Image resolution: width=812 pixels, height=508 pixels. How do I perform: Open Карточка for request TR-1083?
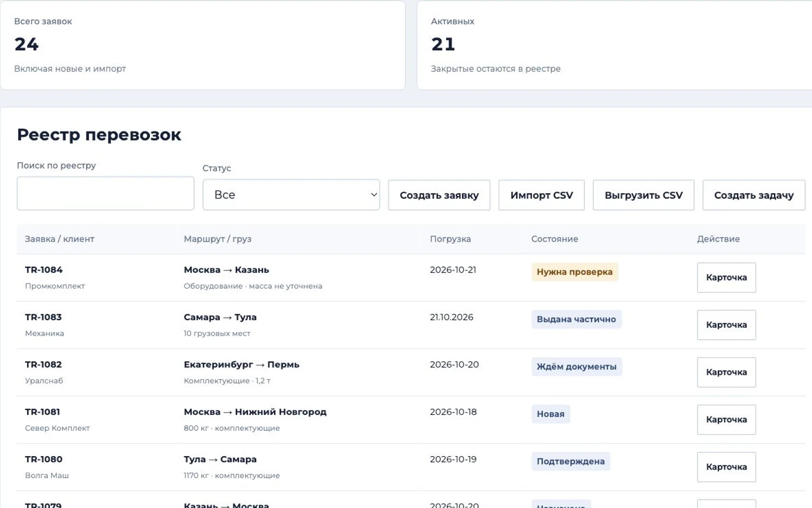click(x=726, y=325)
